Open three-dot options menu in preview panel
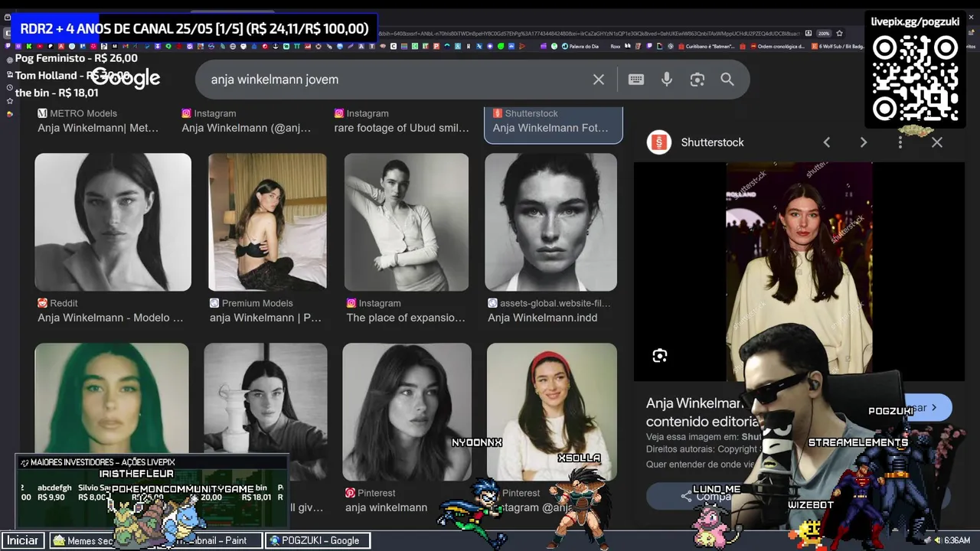The width and height of the screenshot is (980, 551). coord(900,142)
